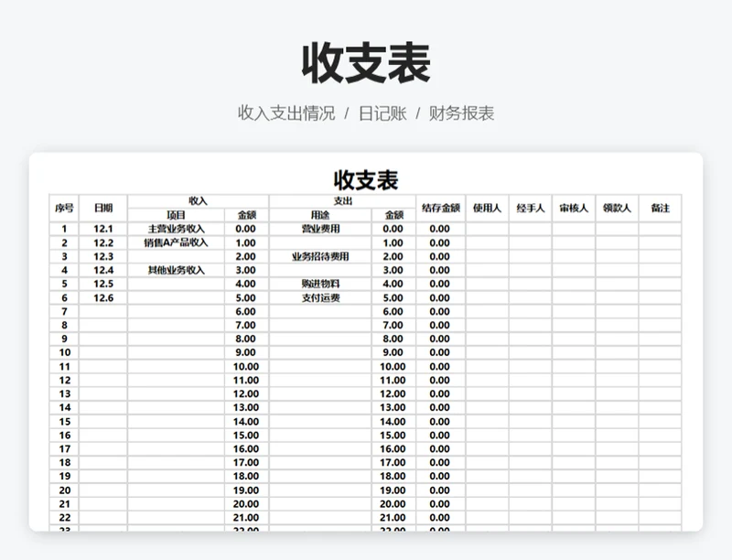The width and height of the screenshot is (732, 560).
Task: Select the 日期 column header
Action: pos(103,208)
